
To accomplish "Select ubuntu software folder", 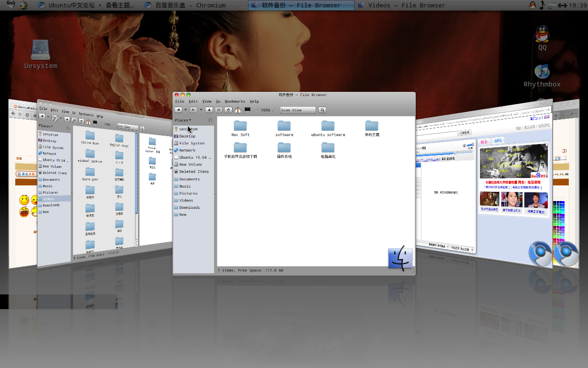I will pos(328,128).
